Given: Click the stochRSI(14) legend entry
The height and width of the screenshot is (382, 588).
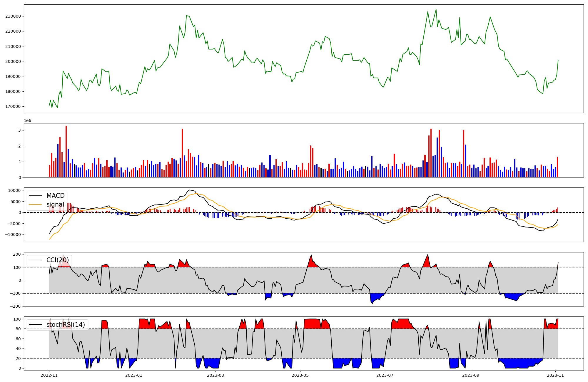Looking at the screenshot, I should [65, 325].
